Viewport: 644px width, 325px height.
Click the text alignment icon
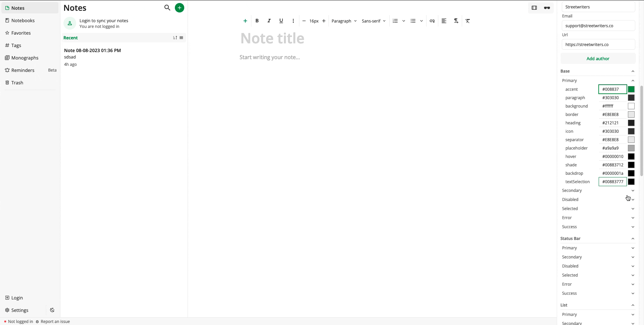(444, 21)
